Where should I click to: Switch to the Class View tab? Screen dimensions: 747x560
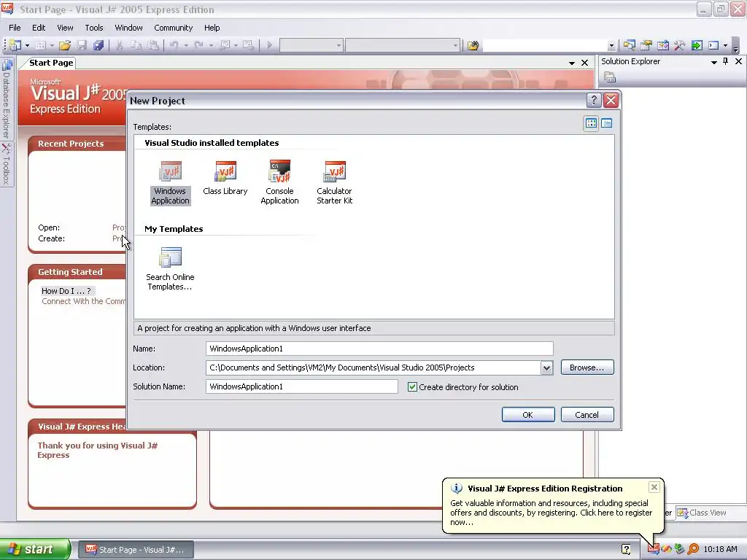pos(703,513)
